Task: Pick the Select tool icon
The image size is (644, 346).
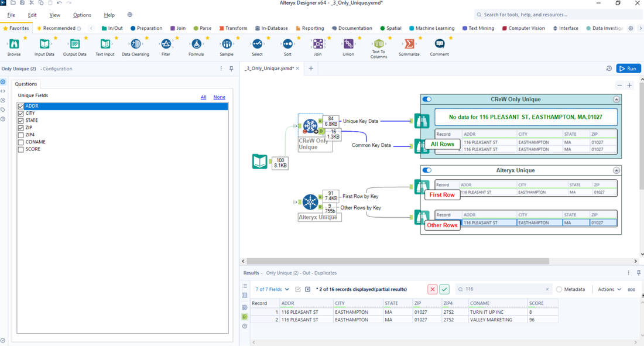Action: [257, 43]
